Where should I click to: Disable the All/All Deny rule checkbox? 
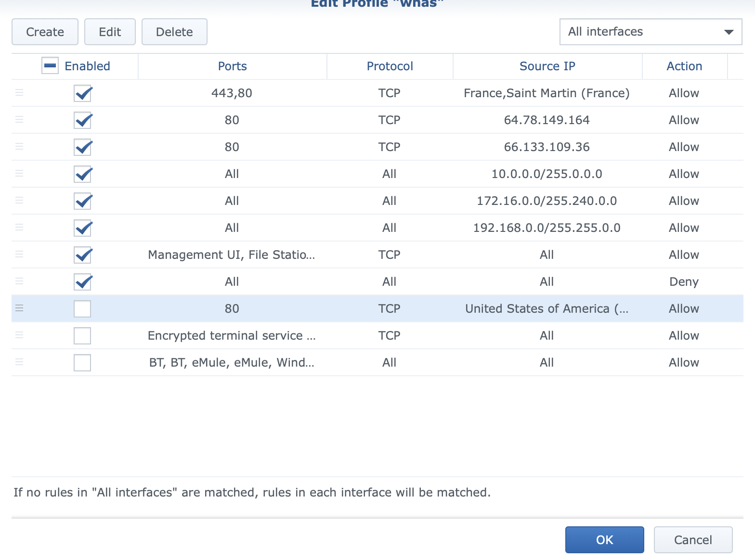point(82,282)
